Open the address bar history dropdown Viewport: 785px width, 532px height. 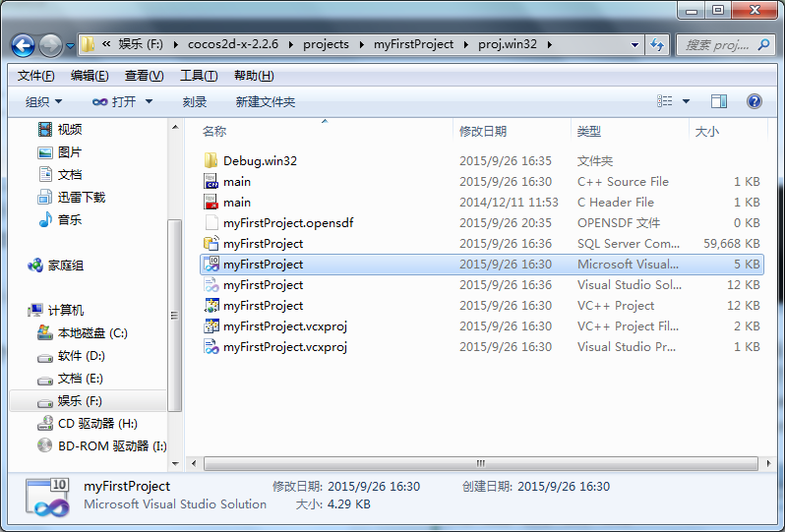point(634,44)
